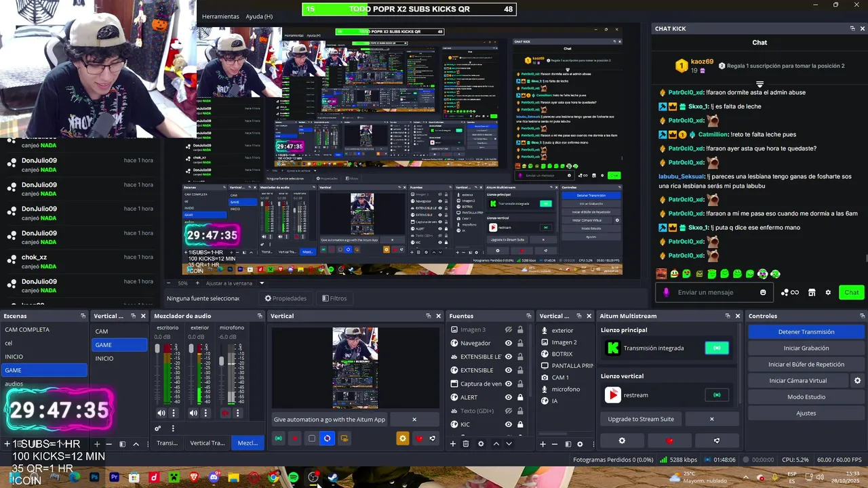Undock the Escenas panel
868x488 pixels.
[83, 316]
